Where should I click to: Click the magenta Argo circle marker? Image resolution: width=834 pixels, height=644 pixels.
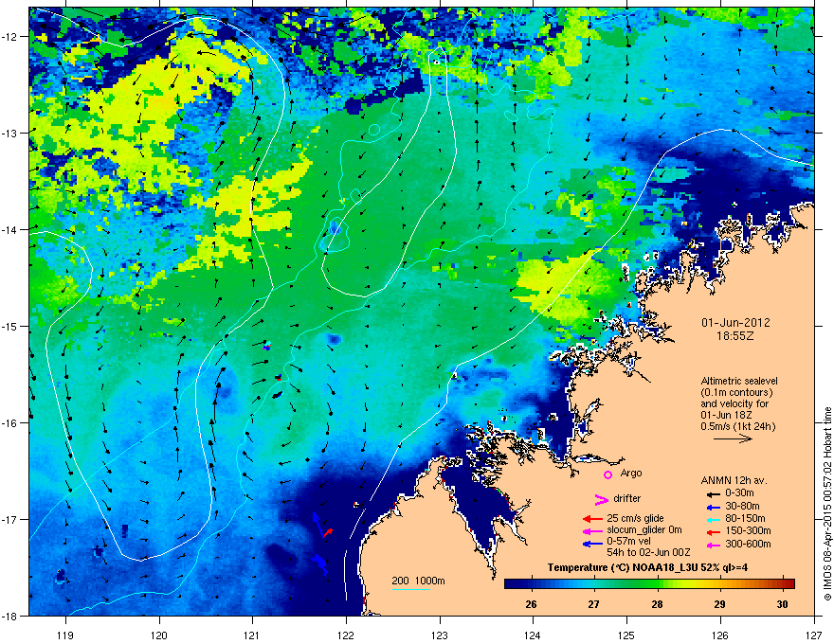point(607,474)
